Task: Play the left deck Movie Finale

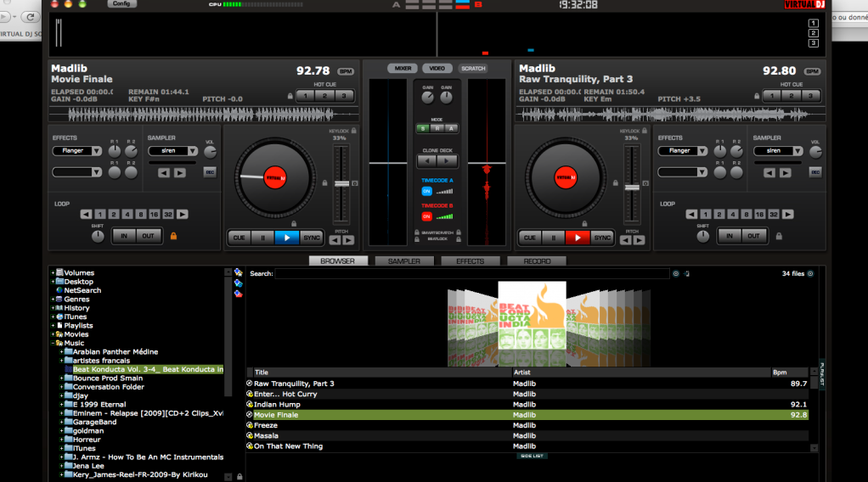Action: coord(287,238)
